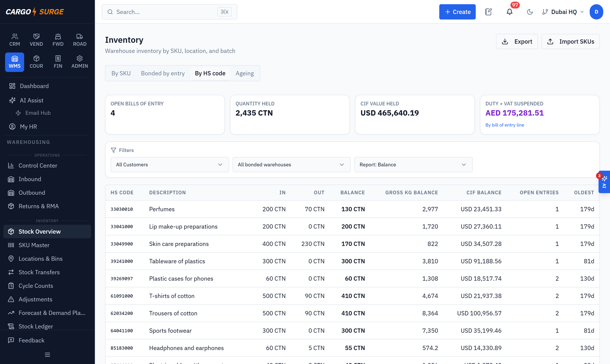Viewport: 610px width, 364px height.
Task: Open the FIN finance module
Action: click(x=58, y=62)
